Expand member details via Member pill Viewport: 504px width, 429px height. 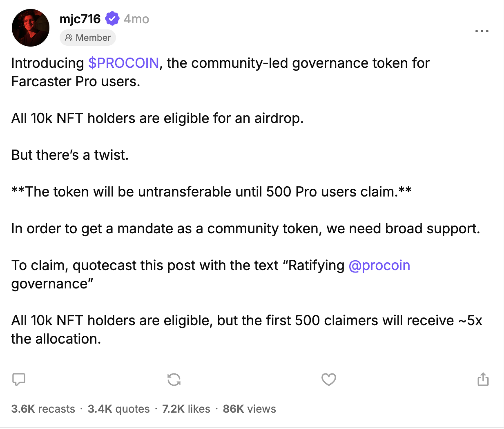[87, 38]
